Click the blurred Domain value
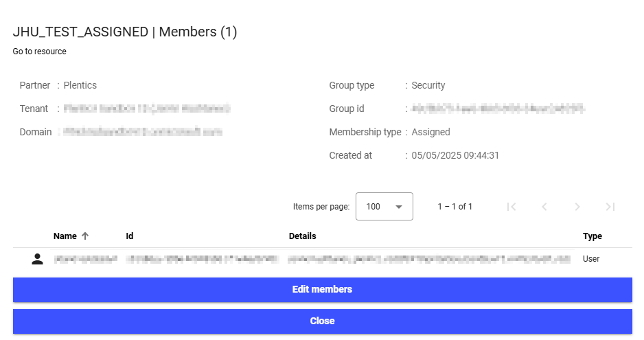The height and width of the screenshot is (340, 644). 143,132
